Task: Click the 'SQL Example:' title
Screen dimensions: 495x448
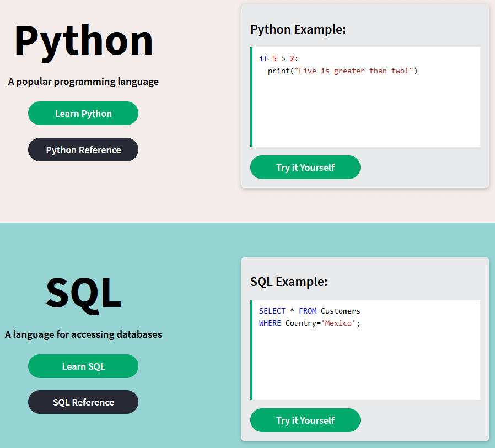Action: (289, 282)
